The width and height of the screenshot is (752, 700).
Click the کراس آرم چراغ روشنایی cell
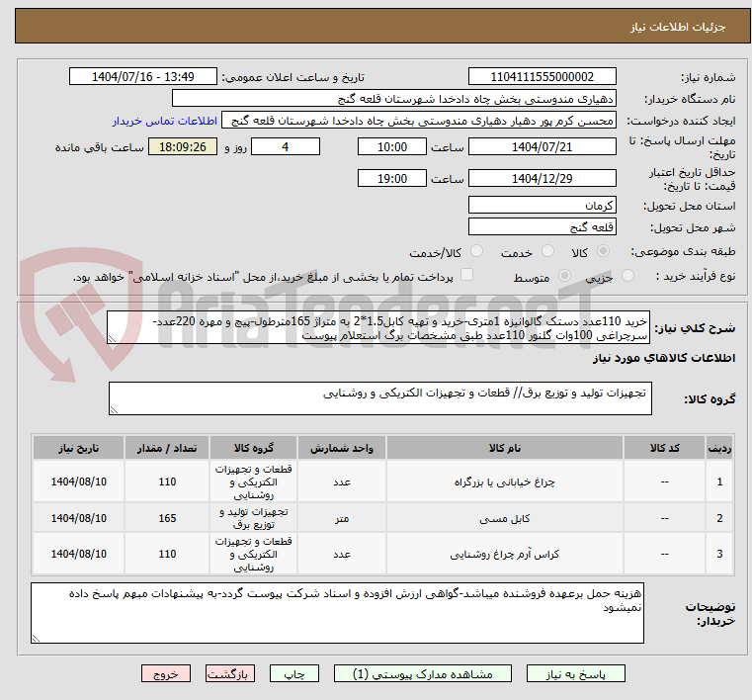click(x=505, y=554)
